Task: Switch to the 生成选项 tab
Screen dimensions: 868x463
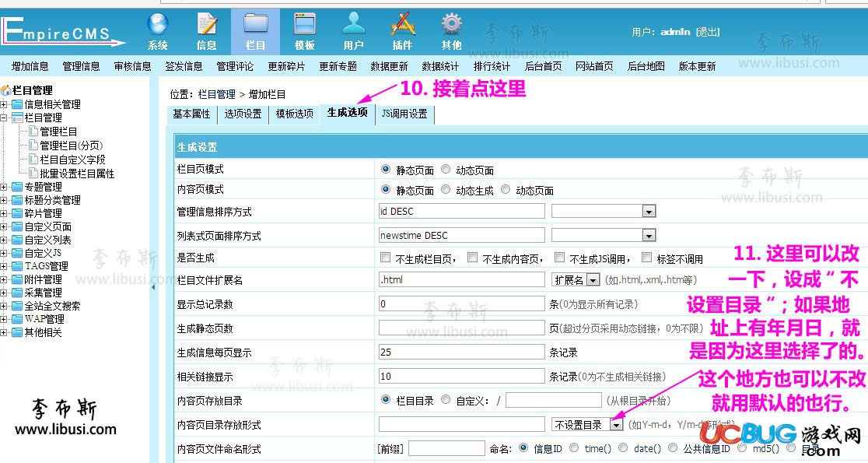Action: point(348,113)
